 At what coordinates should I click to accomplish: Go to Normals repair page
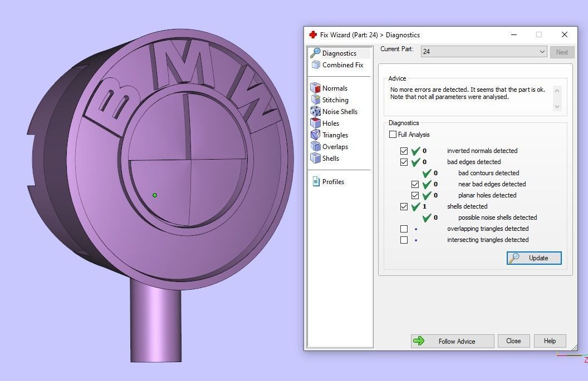tap(335, 88)
